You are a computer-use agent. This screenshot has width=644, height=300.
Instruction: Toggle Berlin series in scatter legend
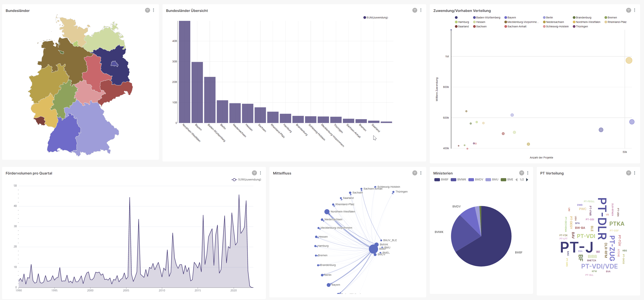click(548, 18)
